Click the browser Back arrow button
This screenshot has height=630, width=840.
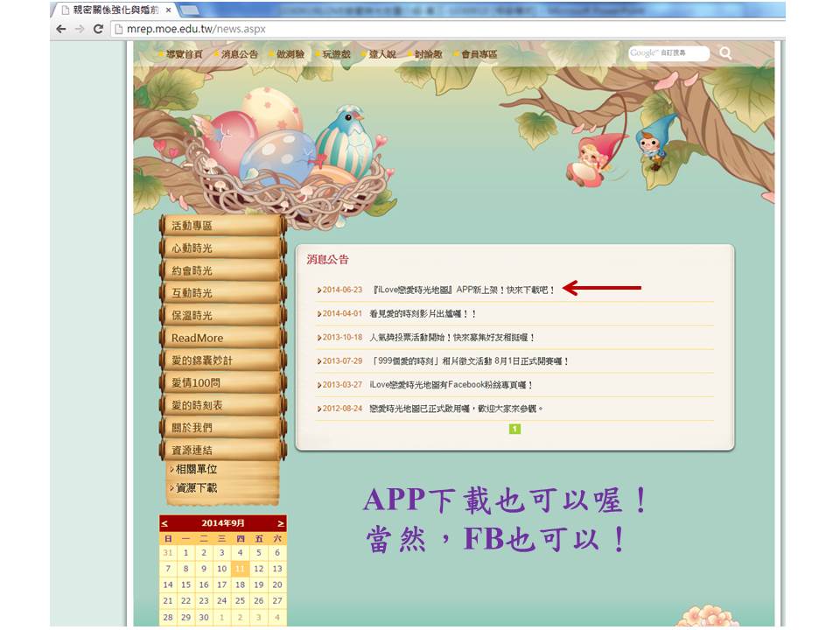pos(60,29)
